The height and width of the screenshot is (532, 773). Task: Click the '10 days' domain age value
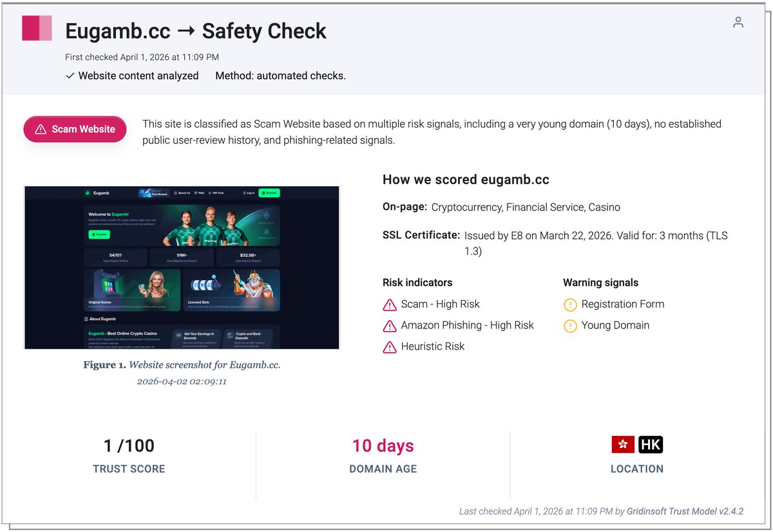click(x=383, y=446)
